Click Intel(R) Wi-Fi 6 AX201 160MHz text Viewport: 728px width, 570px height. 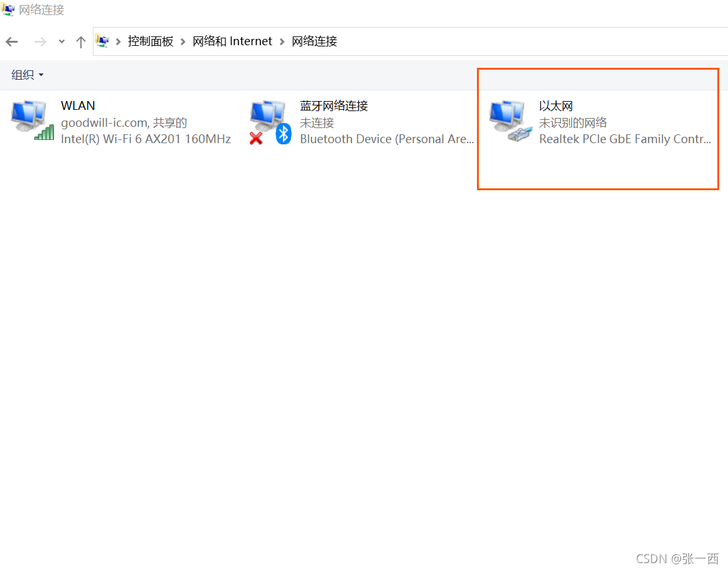(146, 139)
